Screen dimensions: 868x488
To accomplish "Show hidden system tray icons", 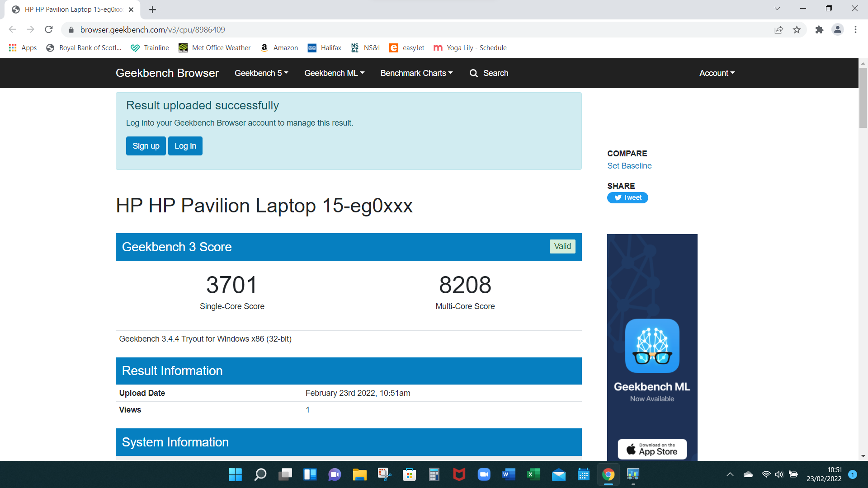I will pos(730,474).
